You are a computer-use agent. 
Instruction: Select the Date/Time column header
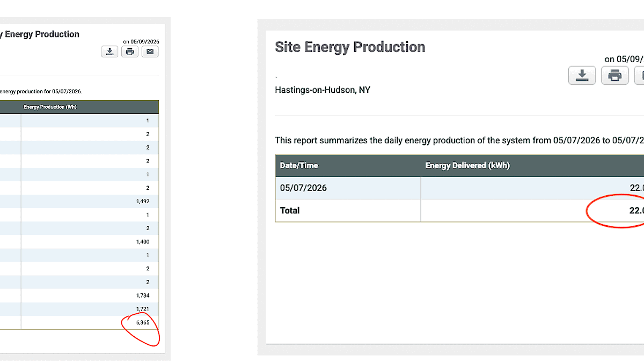pyautogui.click(x=299, y=166)
